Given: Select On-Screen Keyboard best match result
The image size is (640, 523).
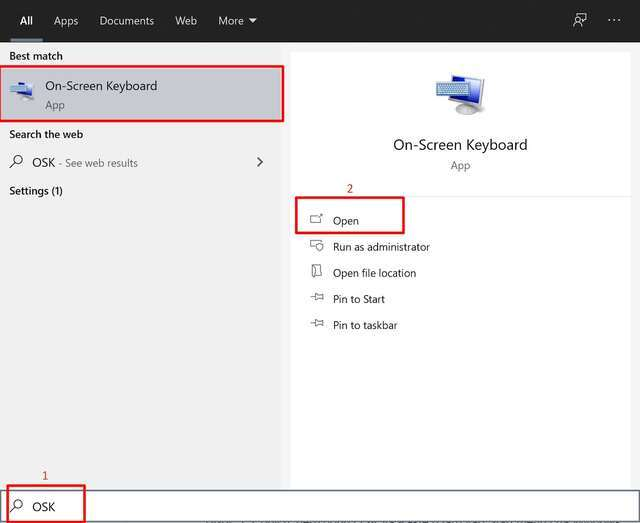Looking at the screenshot, I should click(142, 94).
